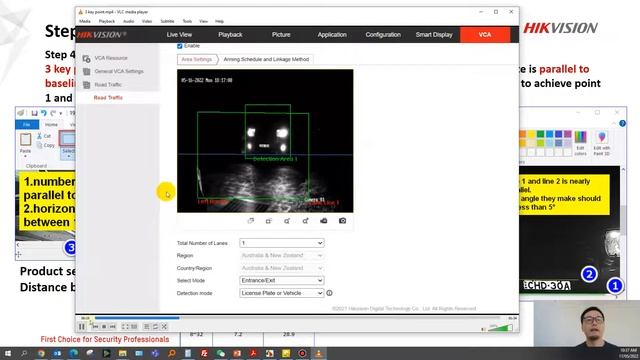This screenshot has height=360, width=640.
Task: Switch to Hikvision Playback tab
Action: [230, 35]
